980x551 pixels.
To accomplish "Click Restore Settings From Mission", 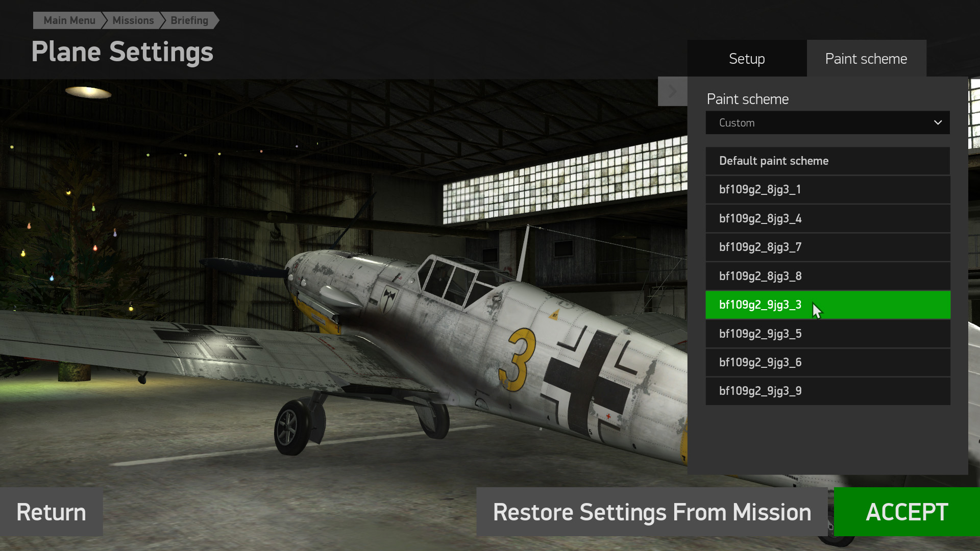I will [x=652, y=512].
